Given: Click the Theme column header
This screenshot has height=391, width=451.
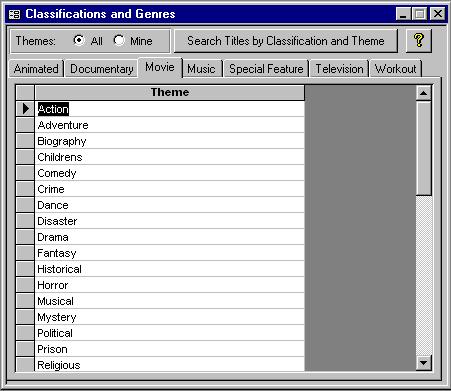Looking at the screenshot, I should pos(170,92).
